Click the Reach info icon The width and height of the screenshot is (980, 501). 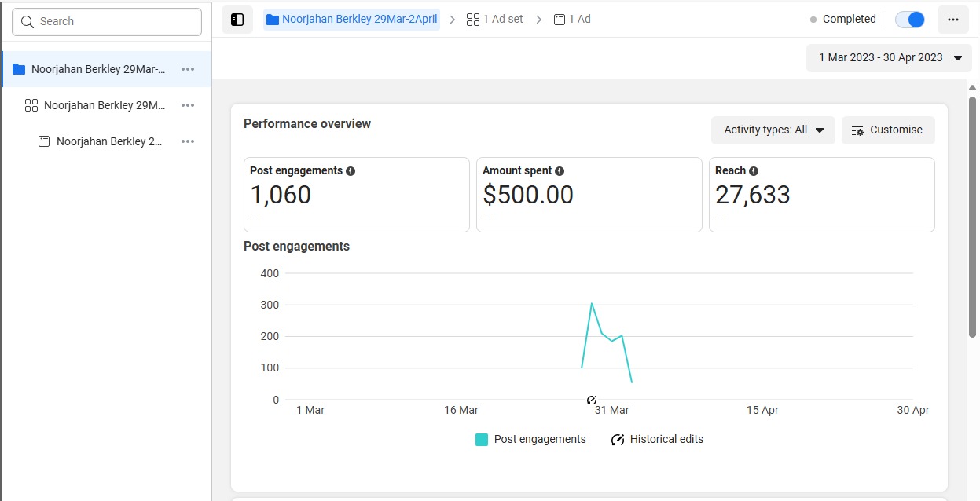(754, 171)
